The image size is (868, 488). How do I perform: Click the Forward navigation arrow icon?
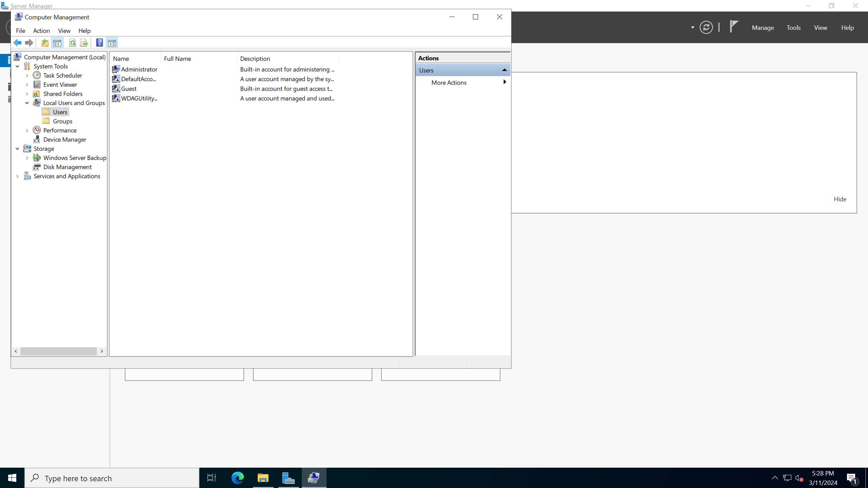coord(28,42)
